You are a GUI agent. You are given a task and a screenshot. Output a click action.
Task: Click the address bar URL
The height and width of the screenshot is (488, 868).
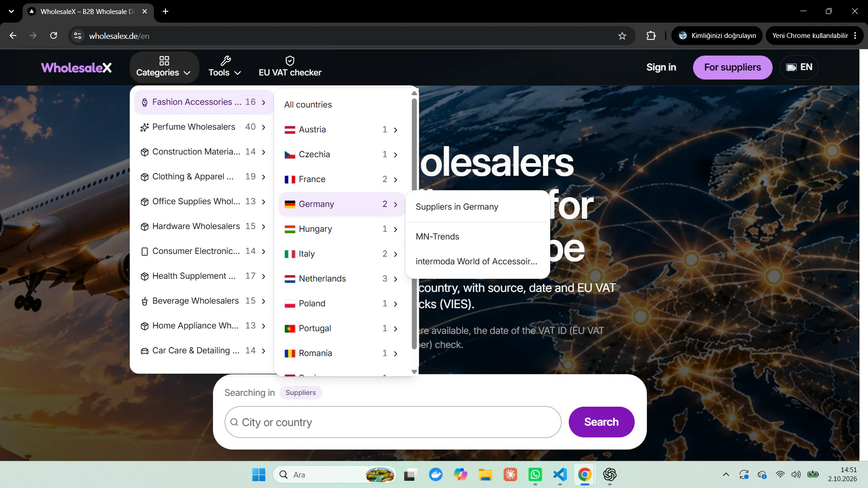click(x=119, y=36)
